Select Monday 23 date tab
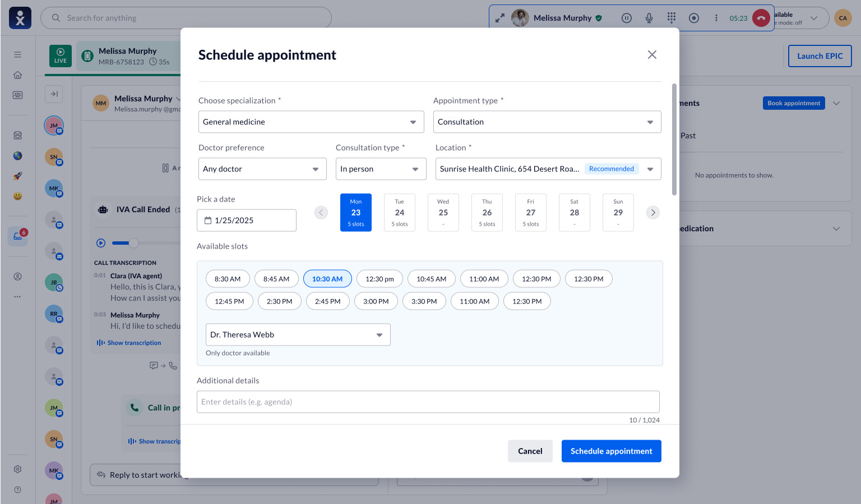 coord(356,213)
